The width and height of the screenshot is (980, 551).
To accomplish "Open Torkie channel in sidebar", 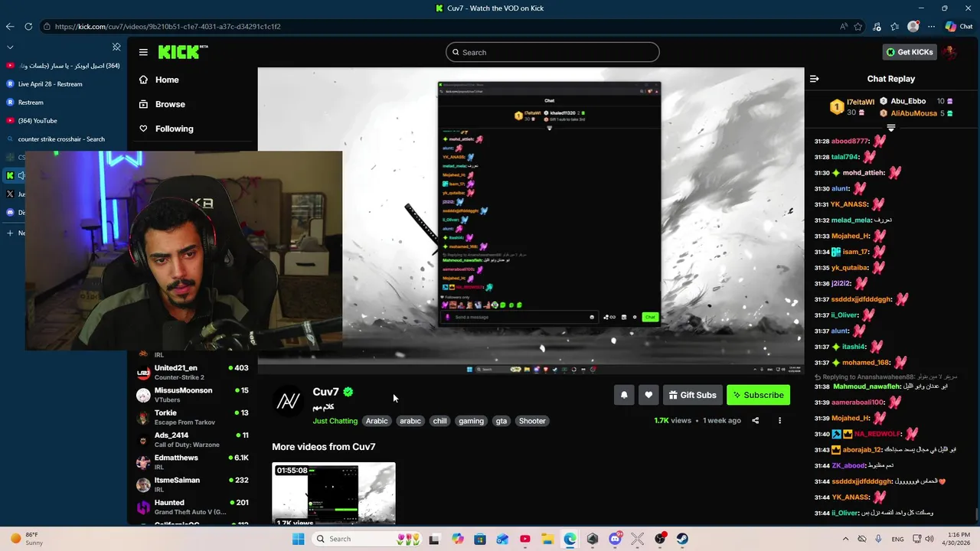I will [193, 417].
